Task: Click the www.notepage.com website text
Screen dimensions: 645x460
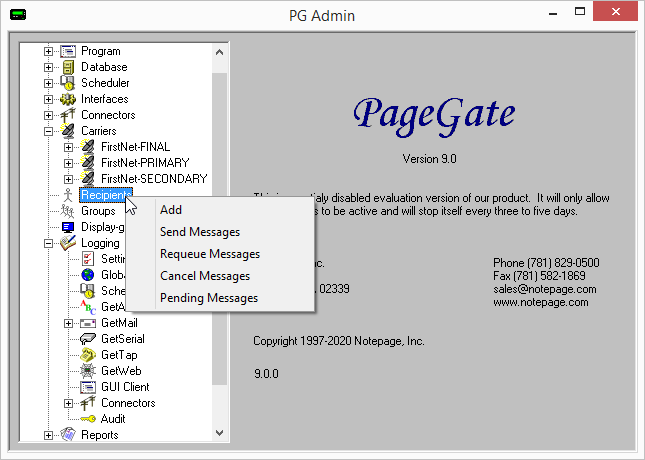Action: coord(541,302)
